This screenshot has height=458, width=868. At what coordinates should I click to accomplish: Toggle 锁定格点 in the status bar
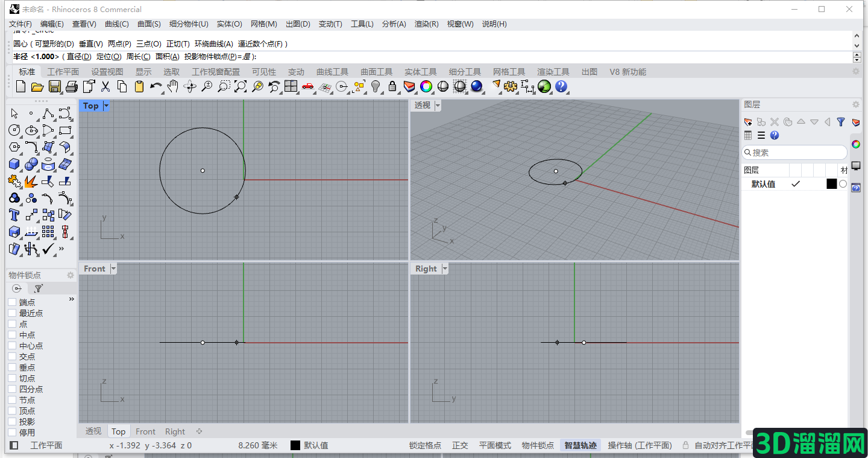coord(425,445)
